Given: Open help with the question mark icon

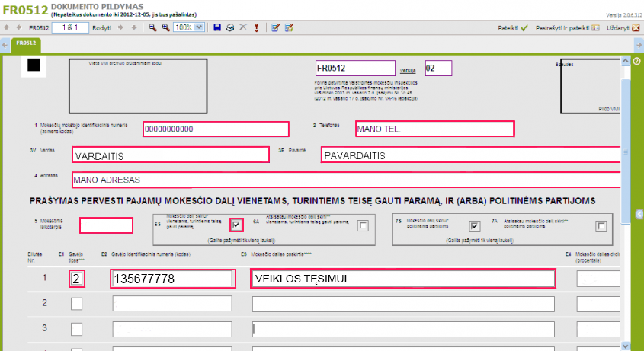Looking at the screenshot, I should pyautogui.click(x=637, y=61).
